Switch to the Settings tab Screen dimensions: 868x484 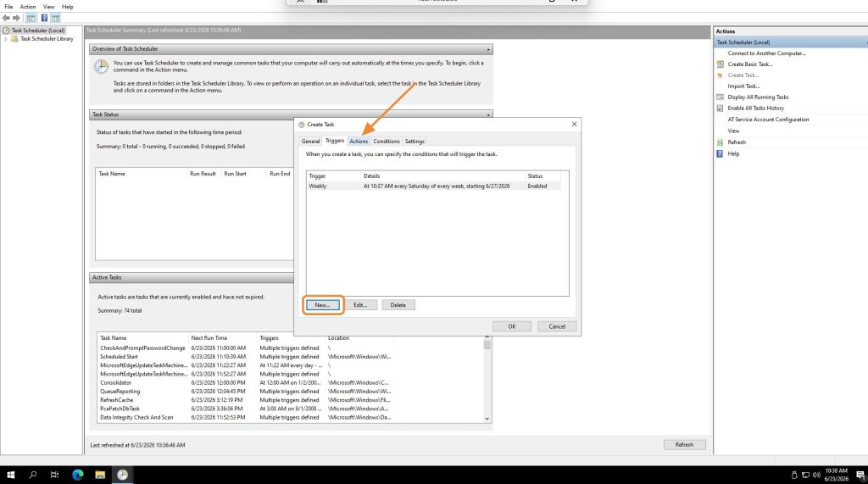pyautogui.click(x=414, y=142)
